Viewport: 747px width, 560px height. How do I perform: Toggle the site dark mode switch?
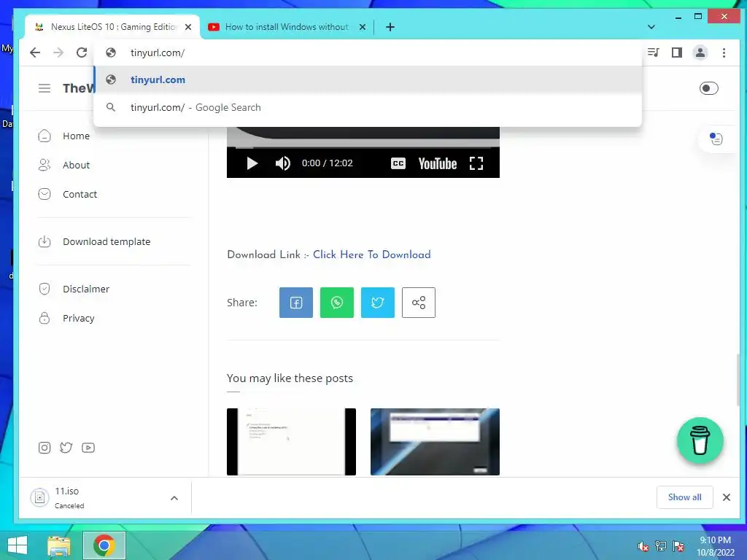point(708,88)
